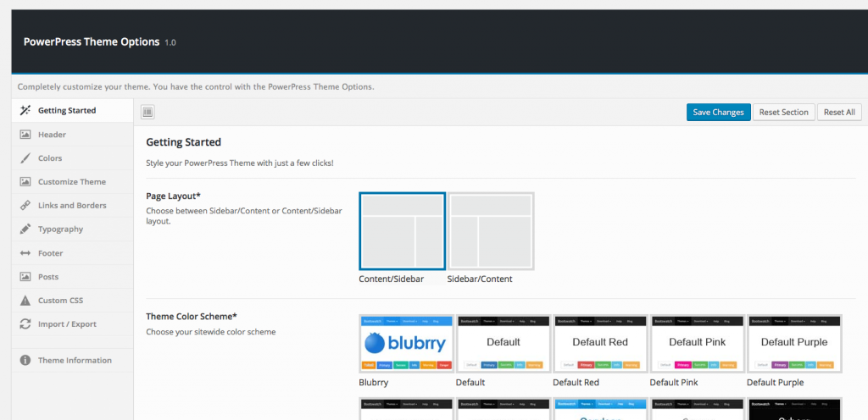Click the Reset All button

(839, 112)
